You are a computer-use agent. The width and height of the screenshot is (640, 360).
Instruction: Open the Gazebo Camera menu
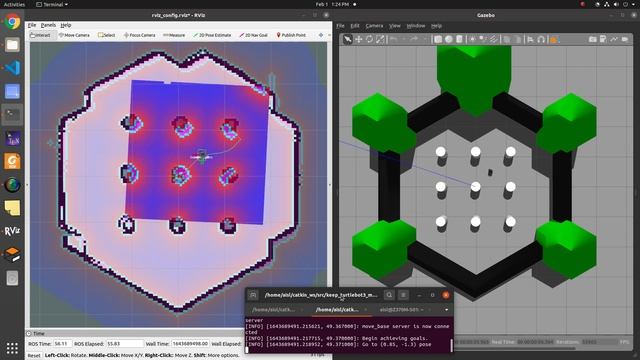pyautogui.click(x=374, y=26)
